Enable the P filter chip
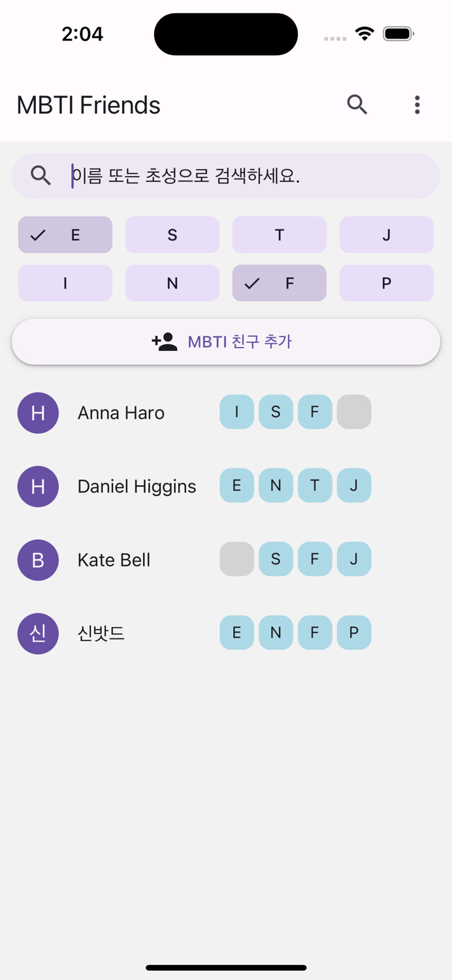The image size is (452, 980). click(x=386, y=283)
